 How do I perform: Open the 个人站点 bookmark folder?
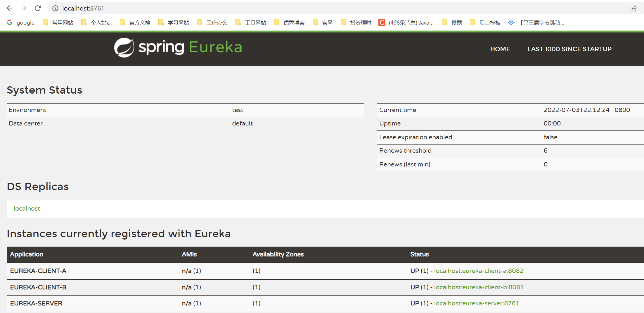(x=96, y=23)
